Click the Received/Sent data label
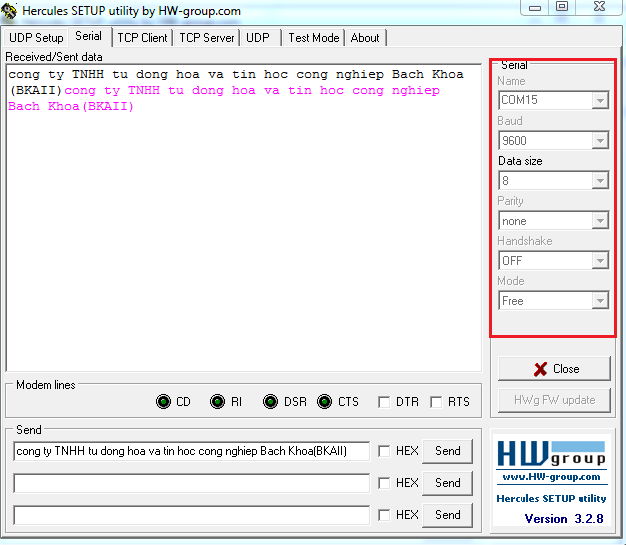 click(54, 57)
